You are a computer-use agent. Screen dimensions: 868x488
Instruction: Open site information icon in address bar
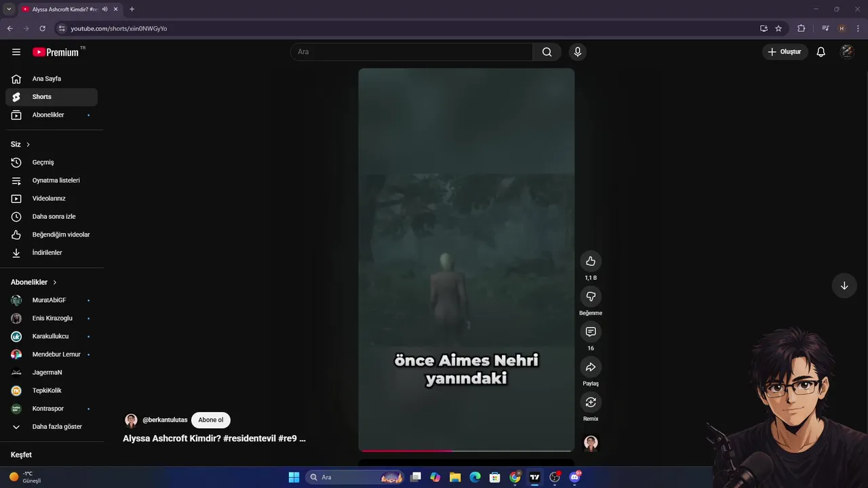point(62,28)
